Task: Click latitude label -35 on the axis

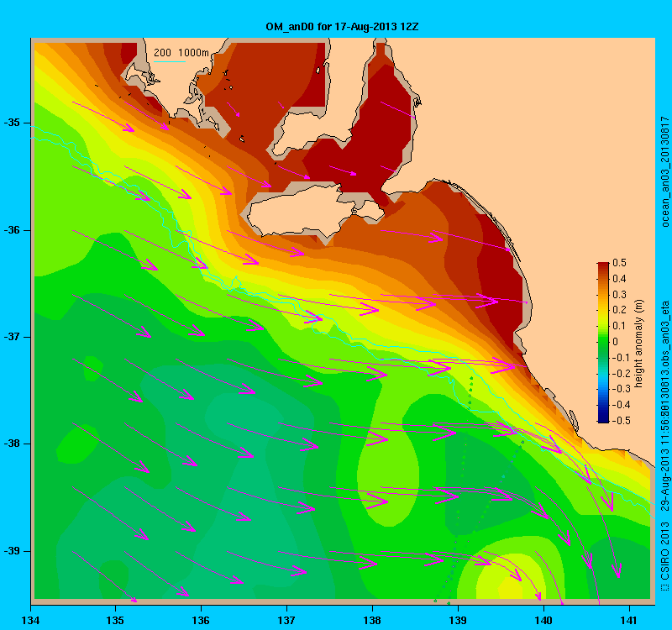Action: point(12,123)
